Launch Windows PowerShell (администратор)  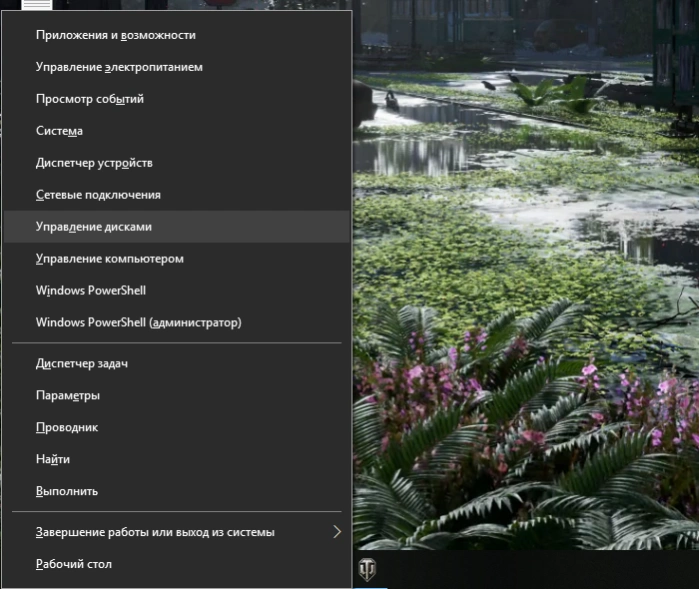(x=177, y=322)
